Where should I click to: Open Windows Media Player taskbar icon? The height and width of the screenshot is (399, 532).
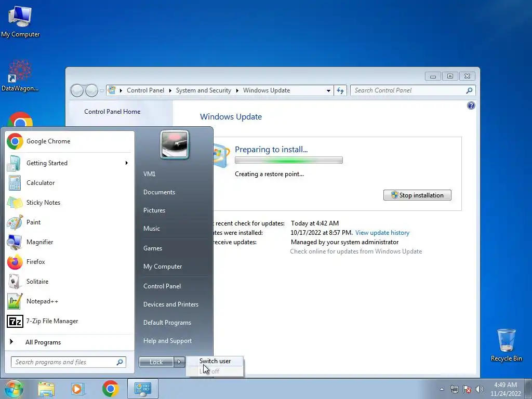78,389
